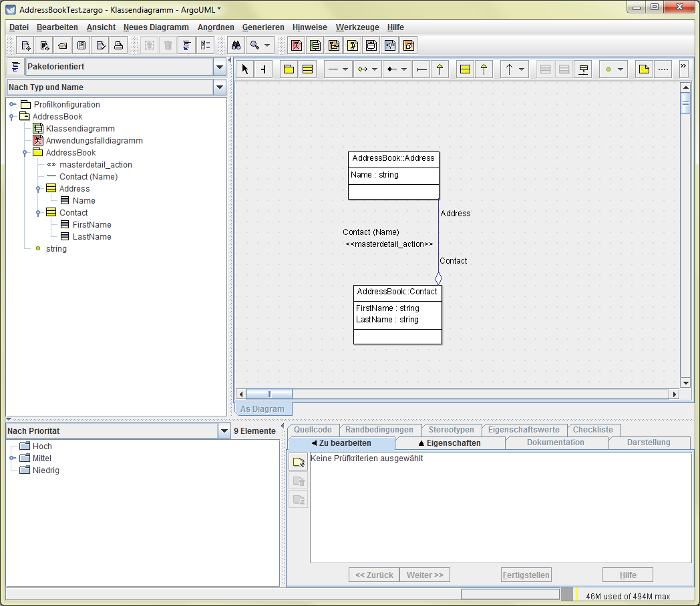Click the Save project floppy icon
This screenshot has width=700, height=606.
[x=81, y=46]
